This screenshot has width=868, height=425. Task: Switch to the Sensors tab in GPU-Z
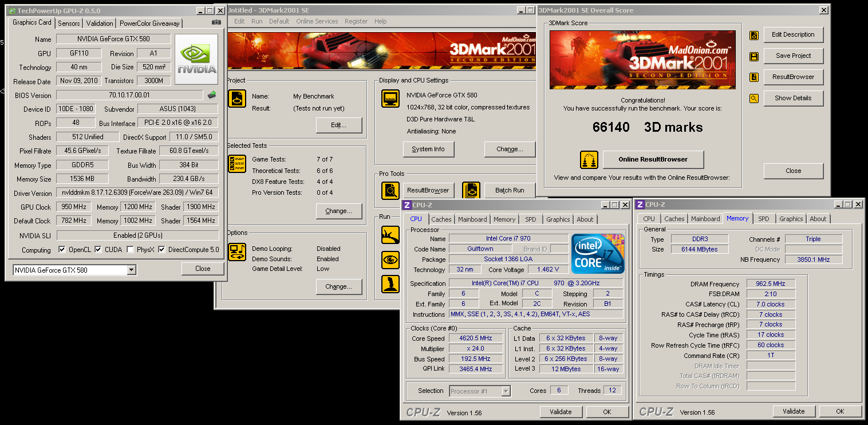coord(69,23)
